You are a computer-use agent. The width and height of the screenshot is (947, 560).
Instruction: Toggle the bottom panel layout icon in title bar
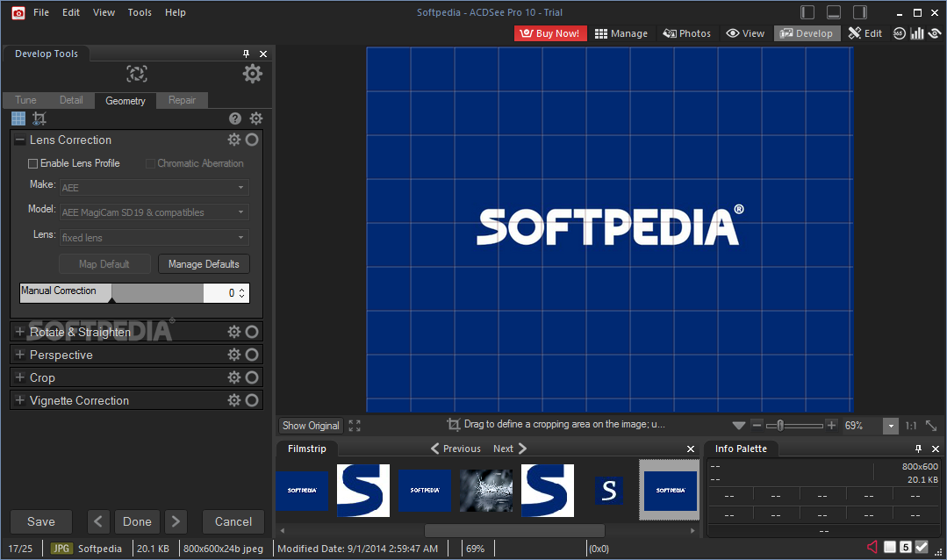(x=834, y=12)
